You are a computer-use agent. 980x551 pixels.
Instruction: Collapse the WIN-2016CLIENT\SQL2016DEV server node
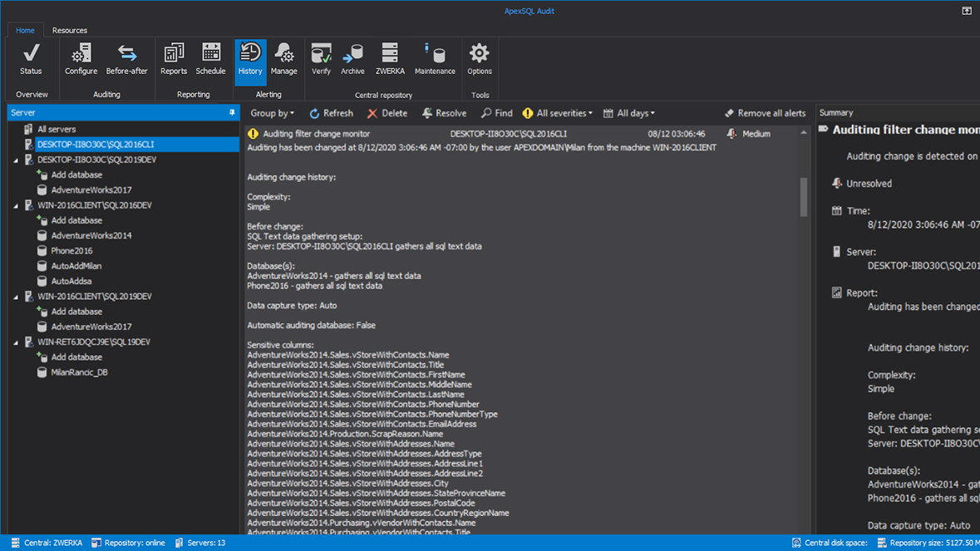16,205
